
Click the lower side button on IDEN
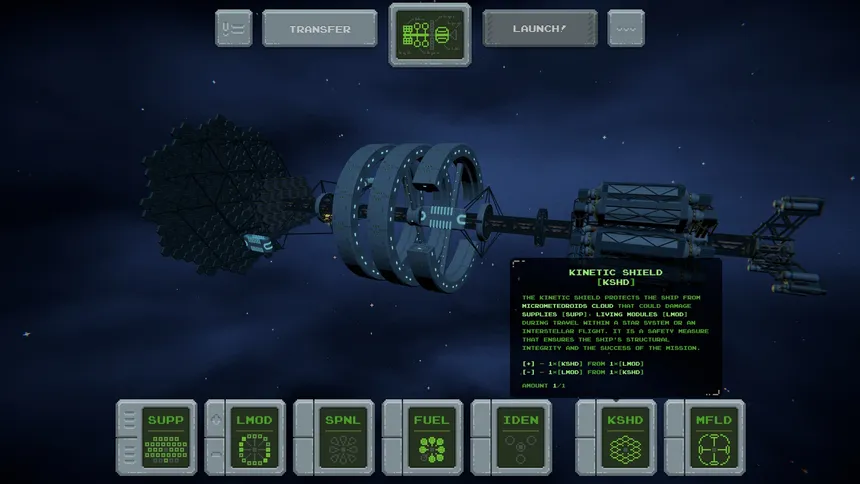tap(483, 454)
